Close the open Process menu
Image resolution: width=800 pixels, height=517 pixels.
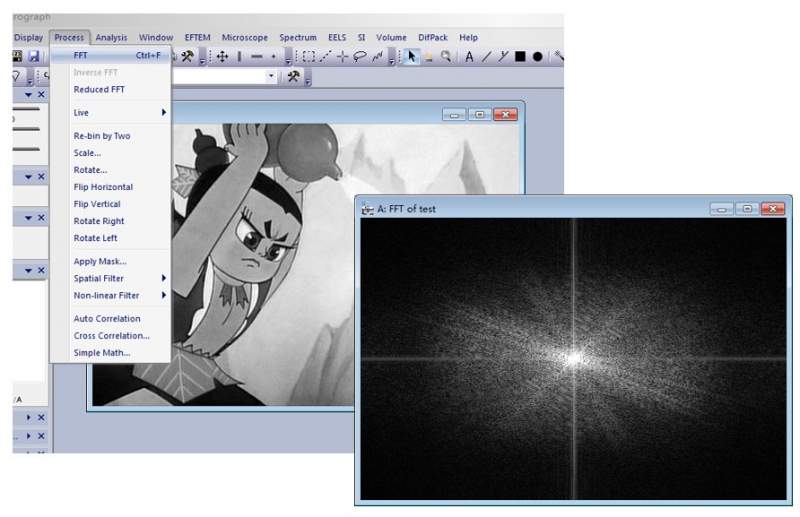click(x=69, y=37)
